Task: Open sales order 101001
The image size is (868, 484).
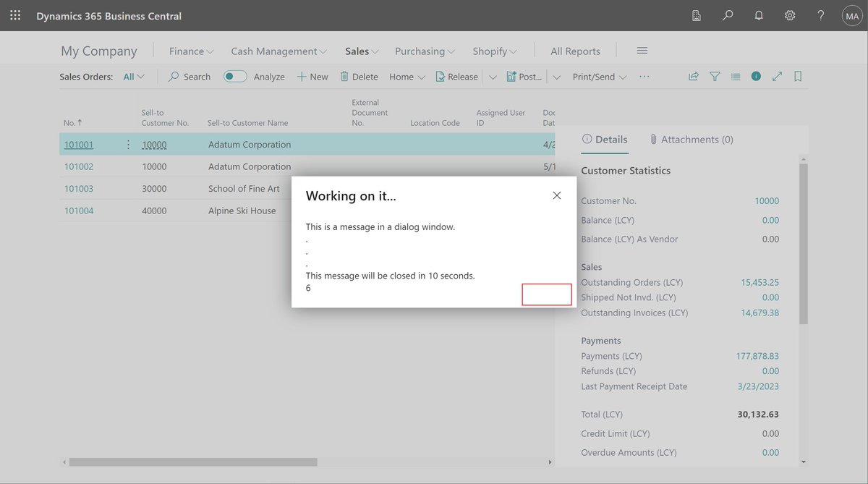Action: pyautogui.click(x=79, y=145)
